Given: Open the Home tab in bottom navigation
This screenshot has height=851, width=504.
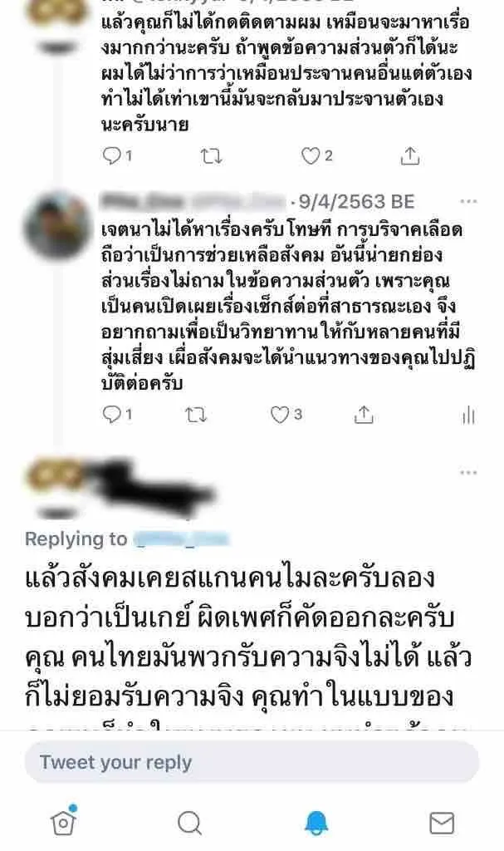Looking at the screenshot, I should point(63,820).
